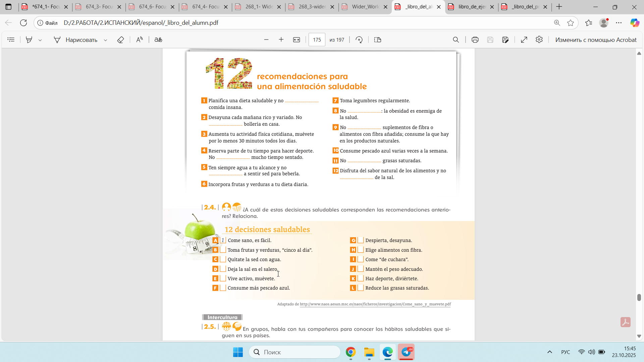Viewport: 644px width, 362px height.
Task: Select the eraser tool in PDF toolbar
Action: click(120, 40)
